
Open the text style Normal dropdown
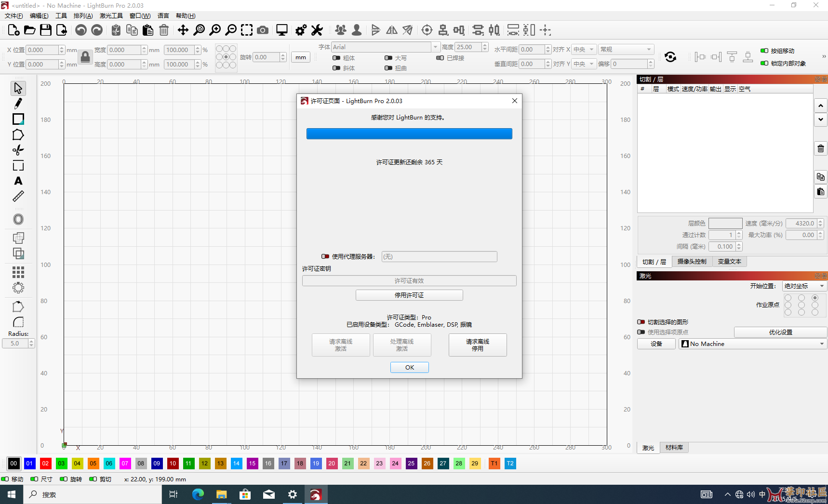tap(626, 50)
